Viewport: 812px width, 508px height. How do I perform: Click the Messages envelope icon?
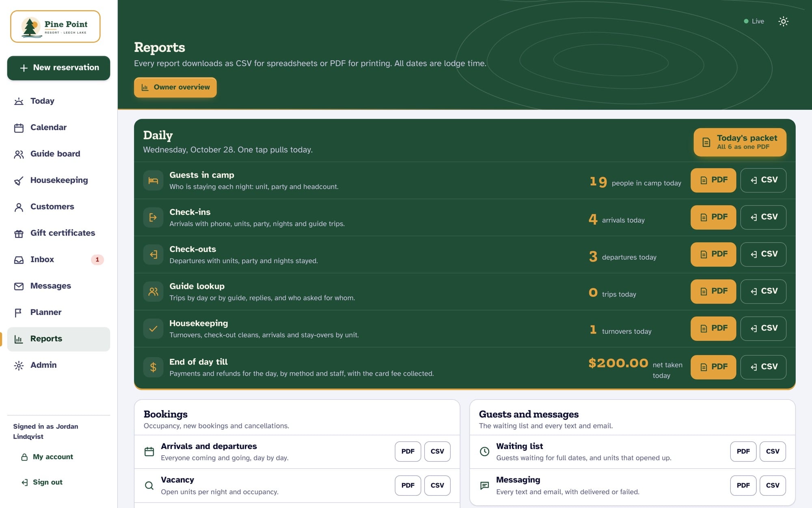coord(19,287)
